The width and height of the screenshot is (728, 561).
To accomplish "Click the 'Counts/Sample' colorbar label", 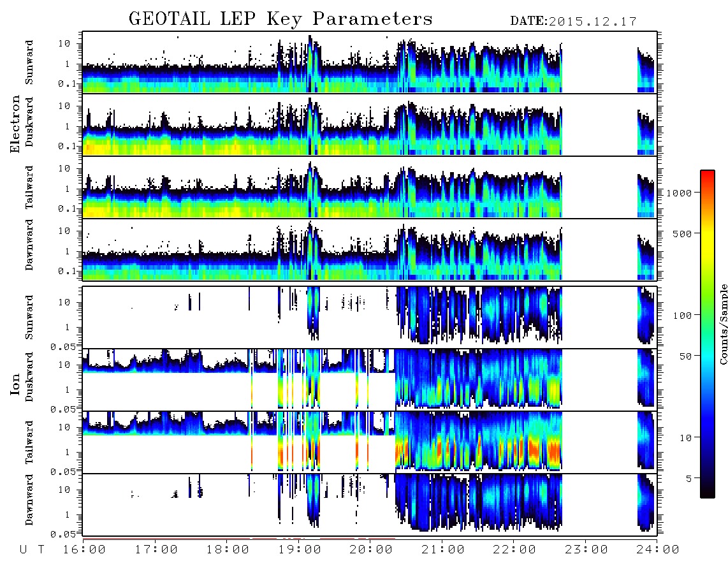I will click(723, 324).
